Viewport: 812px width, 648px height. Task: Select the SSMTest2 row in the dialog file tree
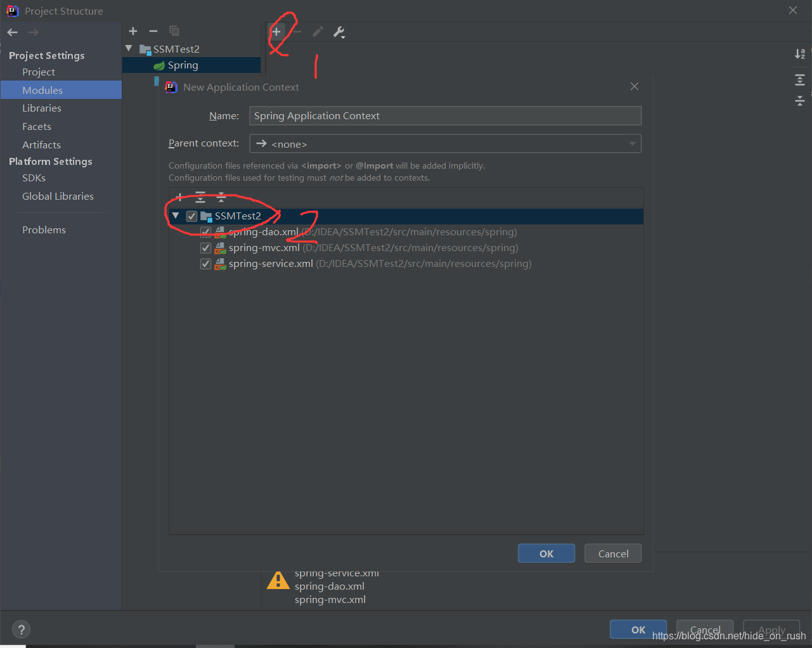(406, 216)
